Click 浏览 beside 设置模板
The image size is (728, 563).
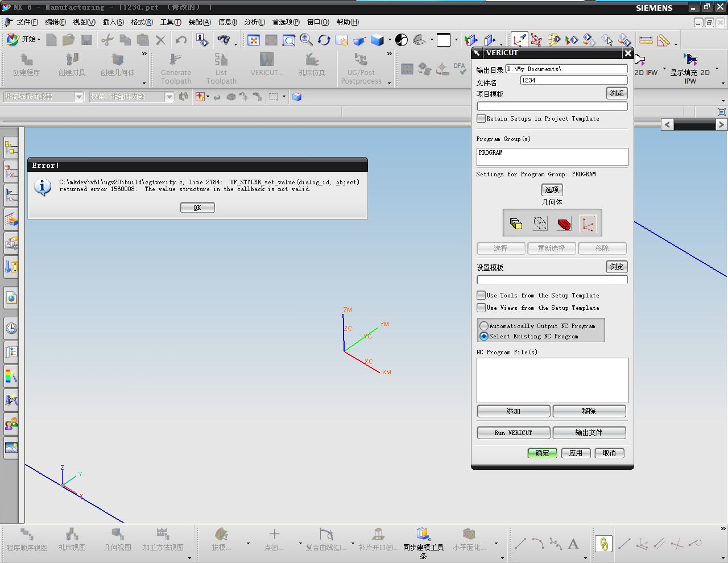point(617,267)
